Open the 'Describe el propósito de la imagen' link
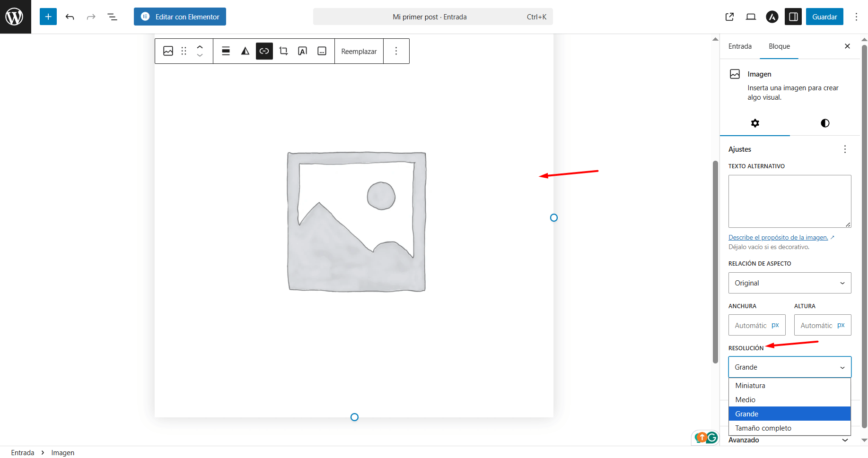This screenshot has width=868, height=458. pos(778,238)
